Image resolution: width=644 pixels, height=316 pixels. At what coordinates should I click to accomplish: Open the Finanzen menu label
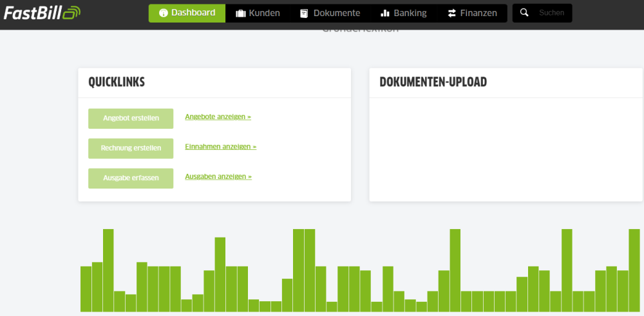point(478,14)
